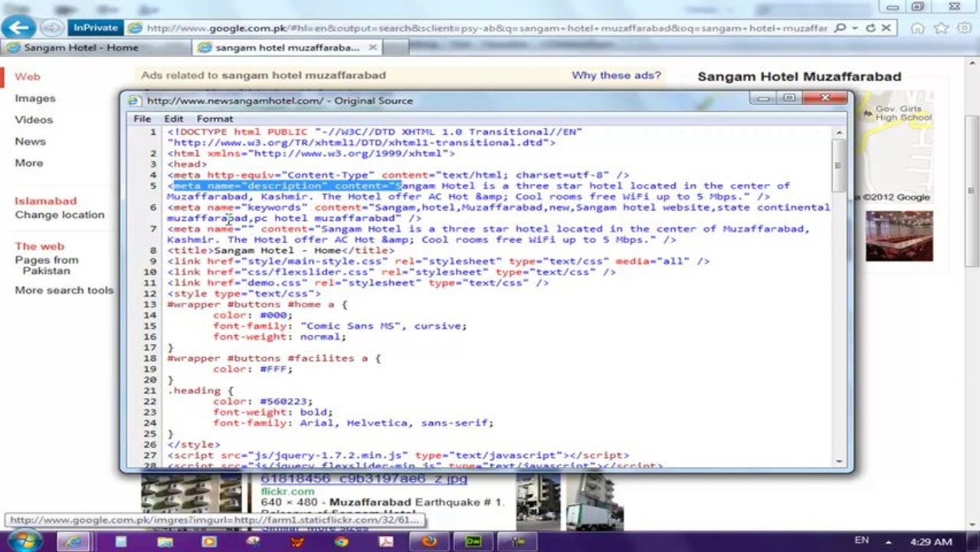Open Firefox from the taskbar

tap(430, 541)
